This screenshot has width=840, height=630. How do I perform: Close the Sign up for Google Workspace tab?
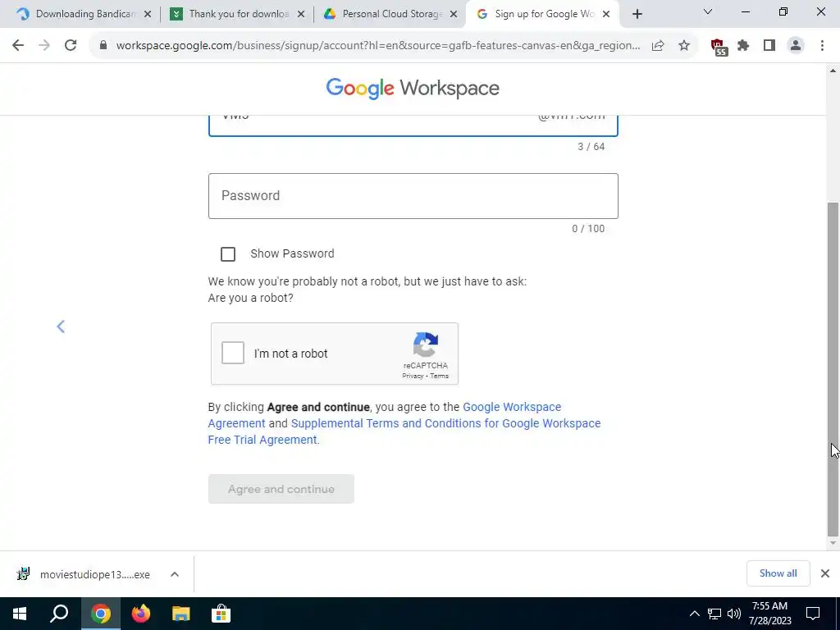point(606,14)
